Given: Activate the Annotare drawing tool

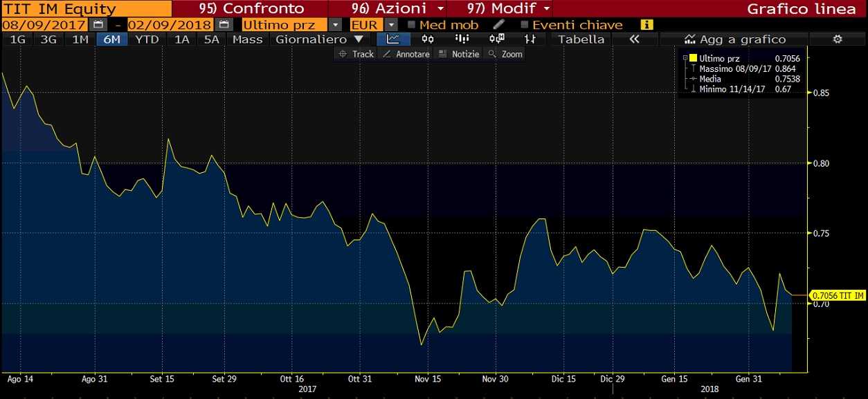Looking at the screenshot, I should 406,54.
